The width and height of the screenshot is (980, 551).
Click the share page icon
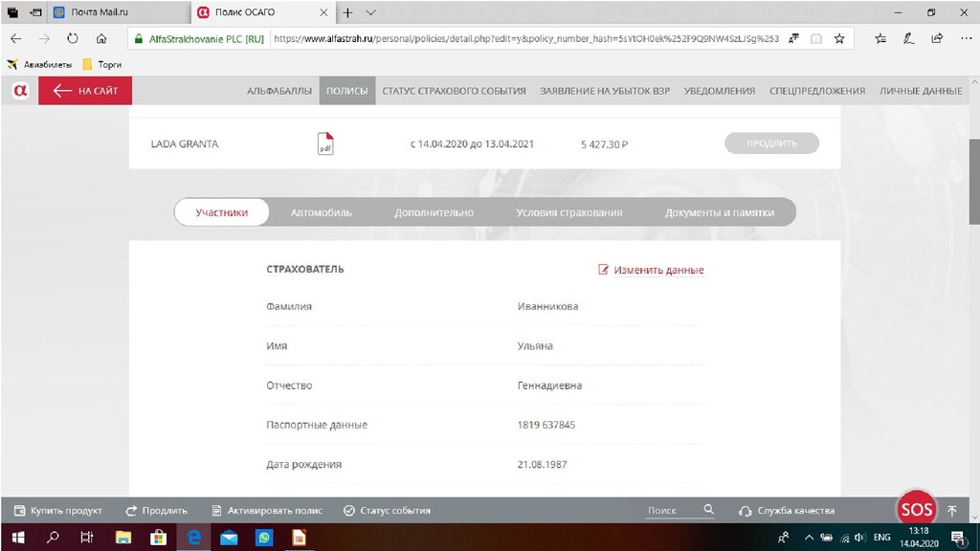[937, 38]
